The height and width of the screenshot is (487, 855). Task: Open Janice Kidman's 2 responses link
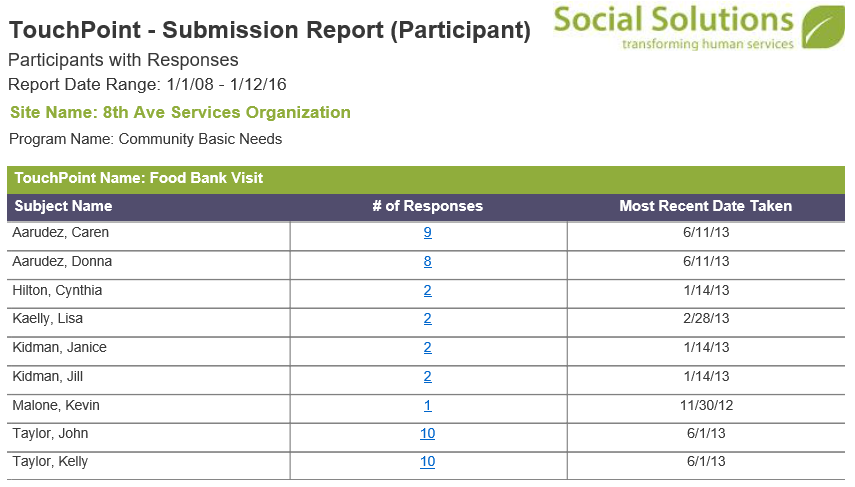428,347
